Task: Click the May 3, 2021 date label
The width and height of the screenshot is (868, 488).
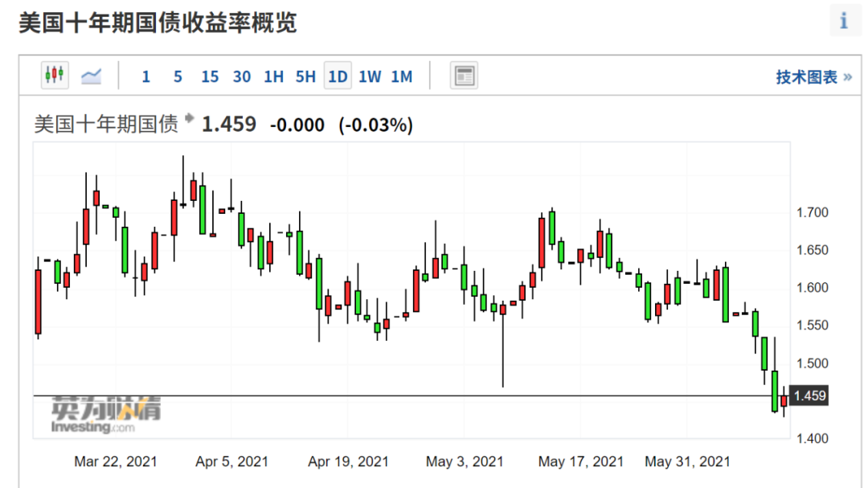Action: pyautogui.click(x=465, y=461)
